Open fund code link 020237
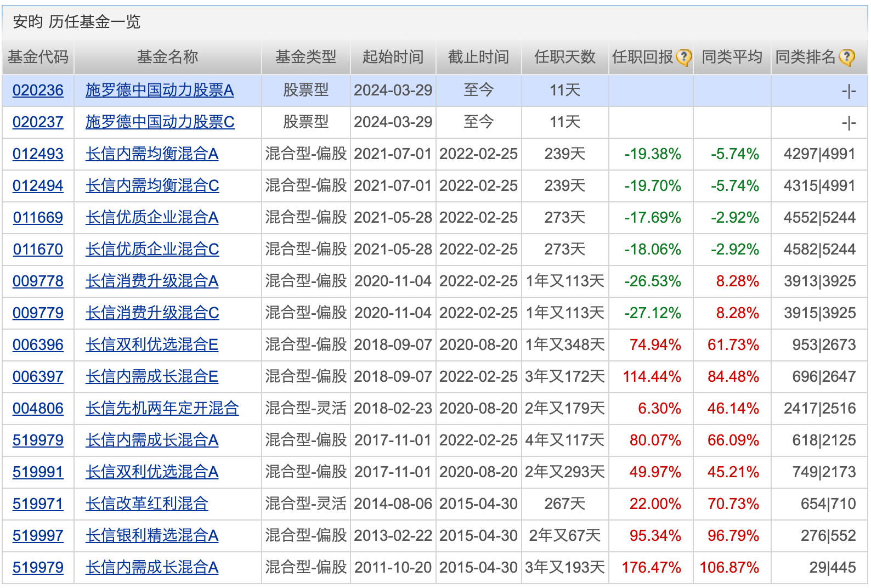The width and height of the screenshot is (871, 588). pos(38,122)
